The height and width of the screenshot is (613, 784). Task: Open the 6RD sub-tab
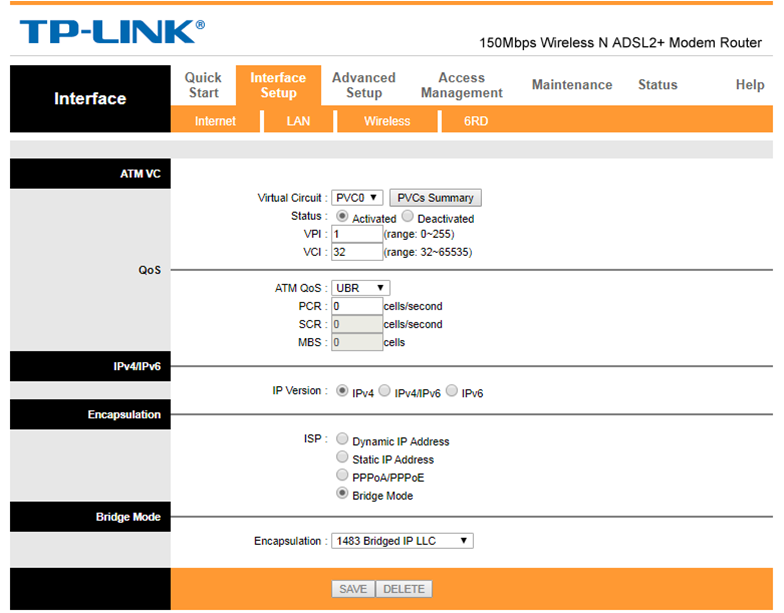coord(476,121)
